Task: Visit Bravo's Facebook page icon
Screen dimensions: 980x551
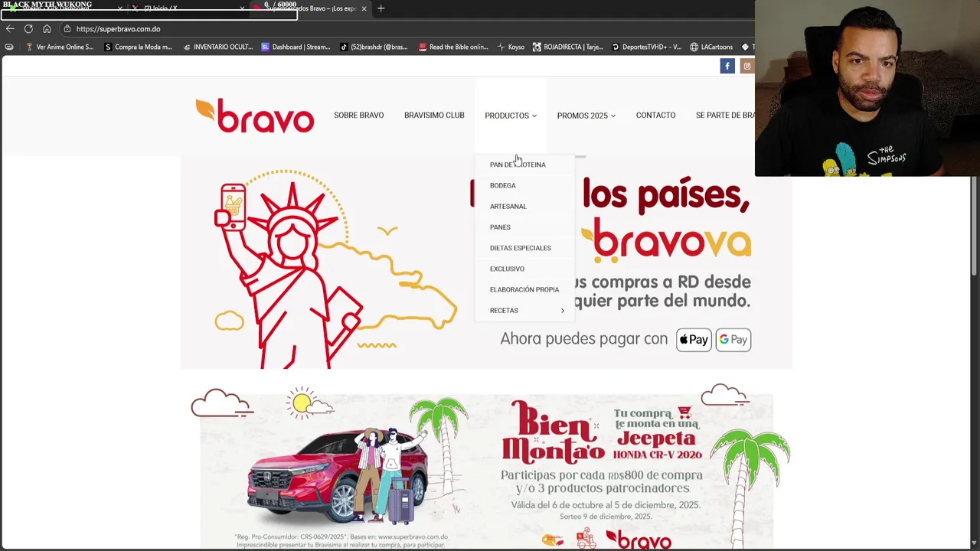Action: (727, 66)
